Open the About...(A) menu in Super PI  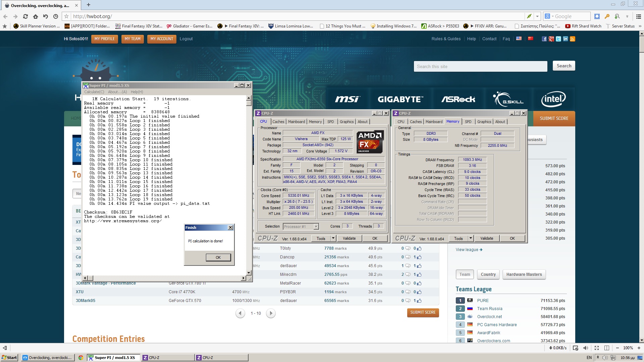pyautogui.click(x=117, y=92)
